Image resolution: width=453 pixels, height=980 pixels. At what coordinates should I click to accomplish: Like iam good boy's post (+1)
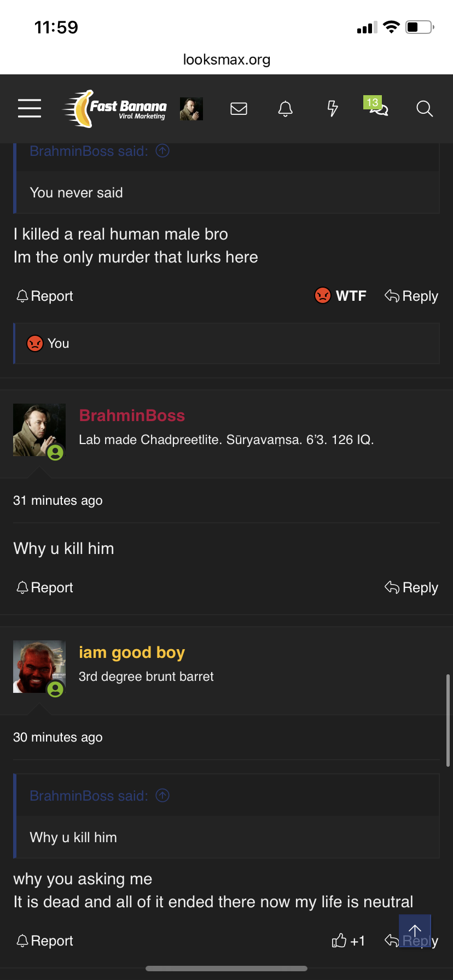[x=349, y=941]
